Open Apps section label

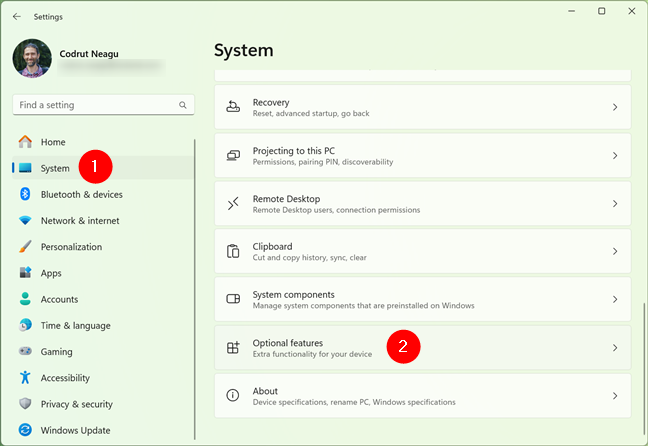pyautogui.click(x=51, y=273)
